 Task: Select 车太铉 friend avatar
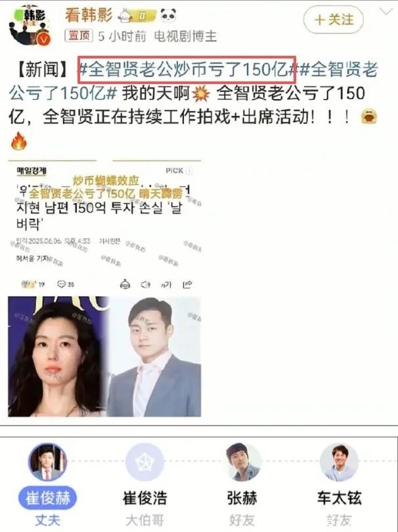[339, 462]
